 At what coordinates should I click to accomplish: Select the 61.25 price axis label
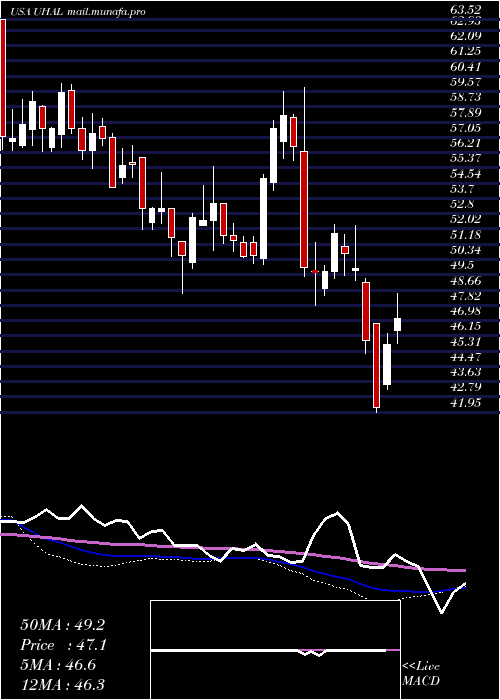pos(466,51)
